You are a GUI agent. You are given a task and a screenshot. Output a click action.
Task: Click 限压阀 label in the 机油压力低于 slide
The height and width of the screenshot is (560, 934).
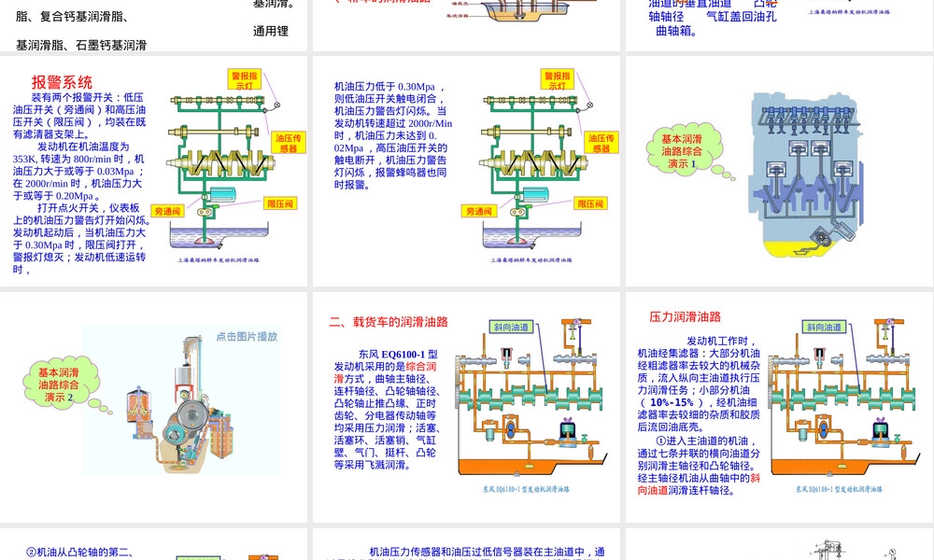pyautogui.click(x=590, y=203)
